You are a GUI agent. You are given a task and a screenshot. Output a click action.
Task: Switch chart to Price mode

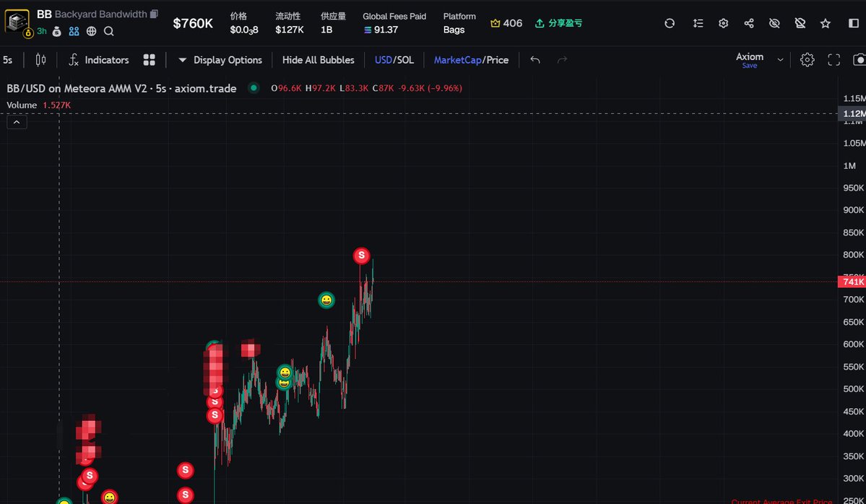tap(497, 60)
